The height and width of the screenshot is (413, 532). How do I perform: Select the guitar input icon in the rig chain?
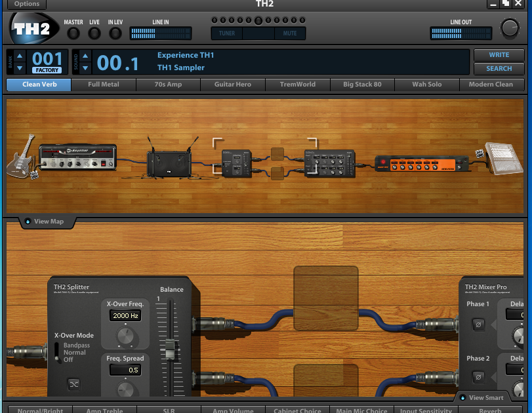[22, 157]
